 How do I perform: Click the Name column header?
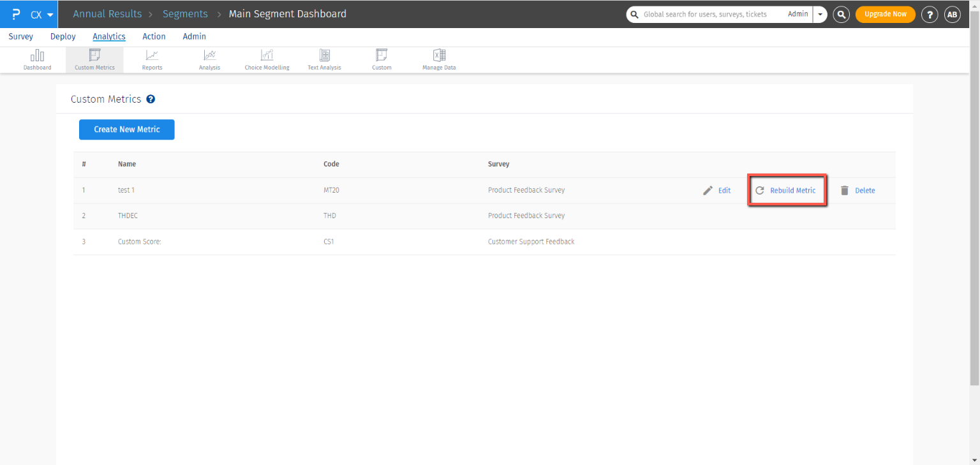[127, 164]
